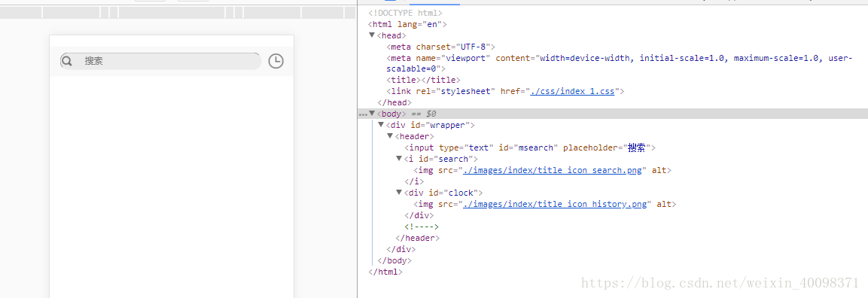Select the link rel="stylesheet" tag text
Image resolution: width=868 pixels, height=298 pixels.
pos(505,91)
